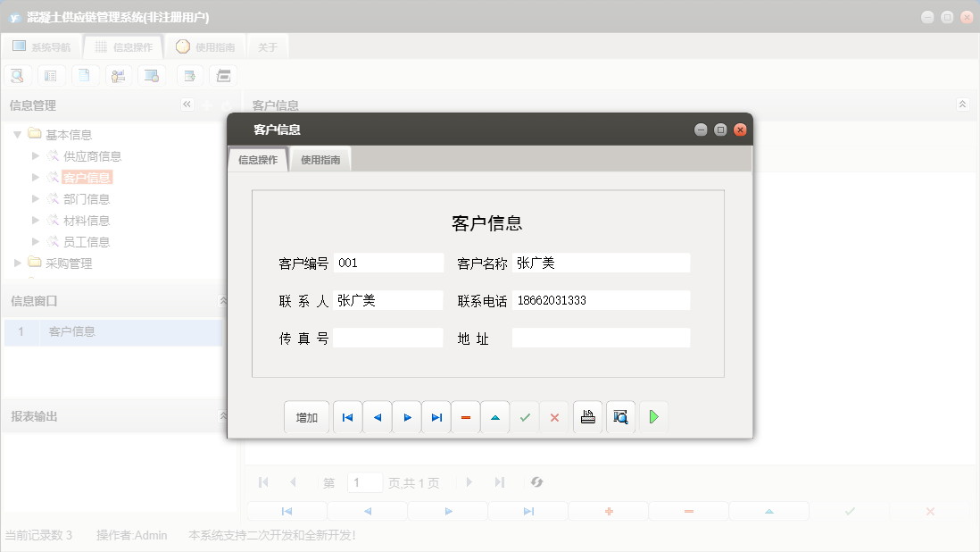Click the refresh icon in pagination bar
980x552 pixels.
pos(536,482)
